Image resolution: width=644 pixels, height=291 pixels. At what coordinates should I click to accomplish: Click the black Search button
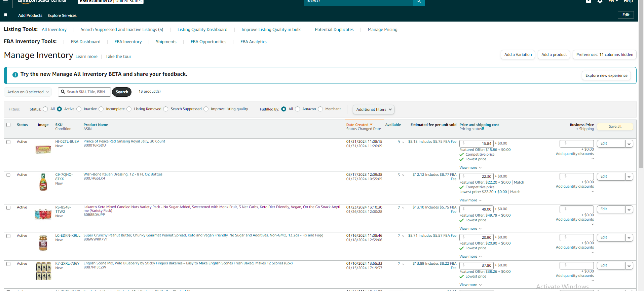tap(122, 92)
